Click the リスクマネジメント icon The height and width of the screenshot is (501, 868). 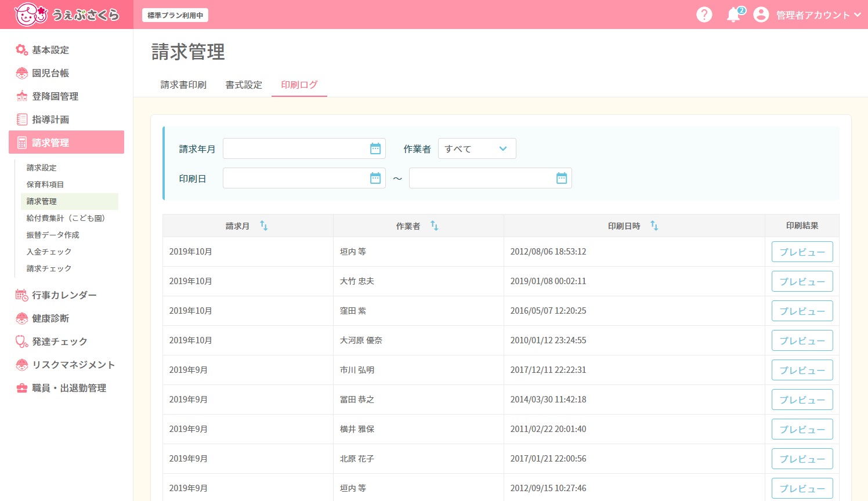pos(21,365)
